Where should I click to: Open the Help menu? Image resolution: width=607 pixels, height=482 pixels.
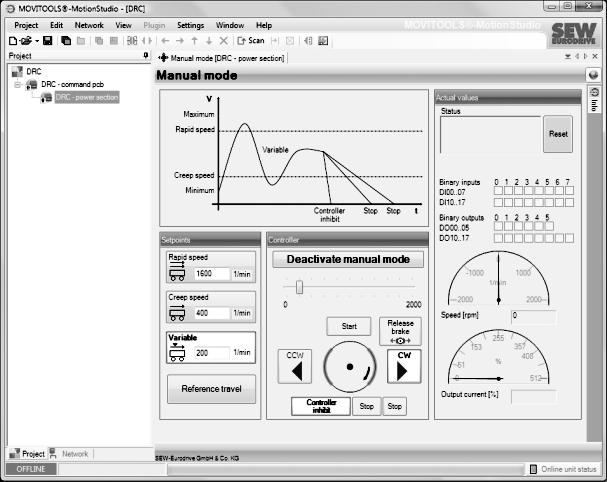(x=264, y=25)
